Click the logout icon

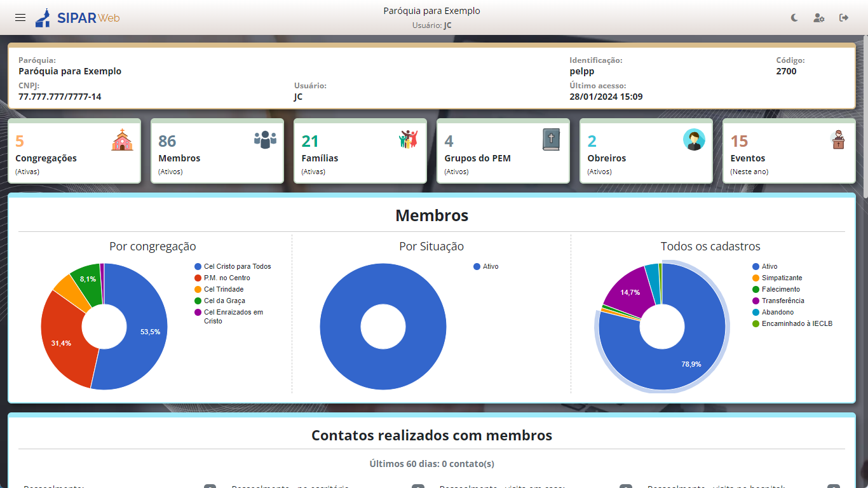coord(844,18)
